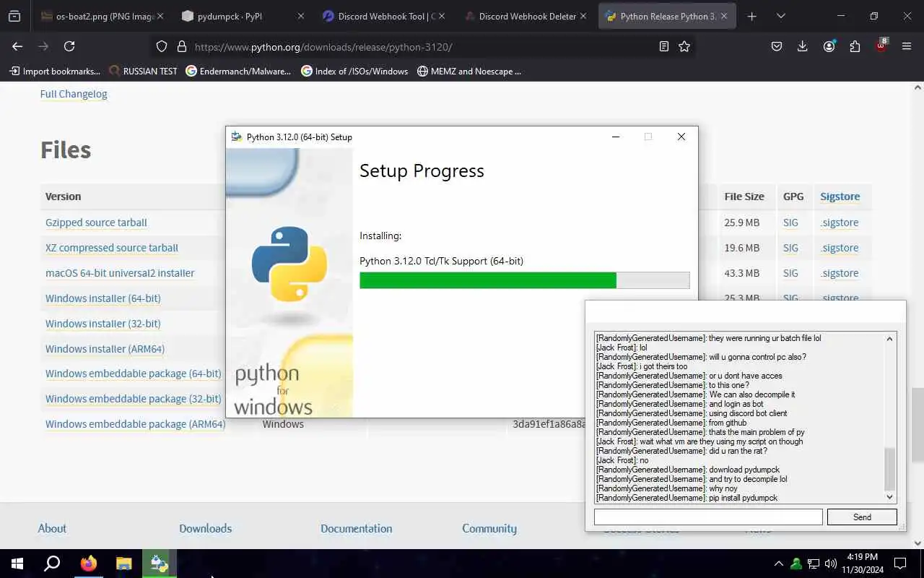
Task: List all tabs dropdown arrow
Action: [x=780, y=16]
